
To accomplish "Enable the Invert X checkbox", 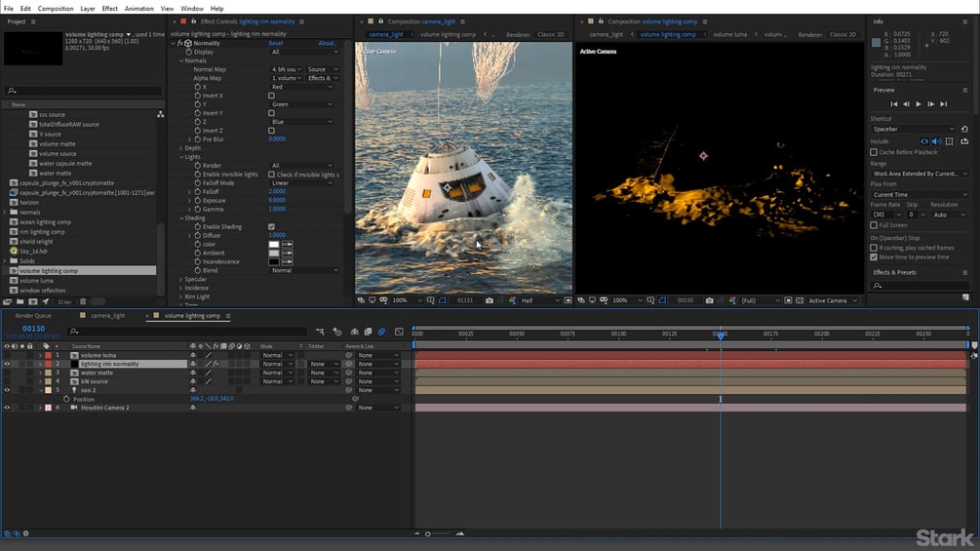I will point(271,96).
